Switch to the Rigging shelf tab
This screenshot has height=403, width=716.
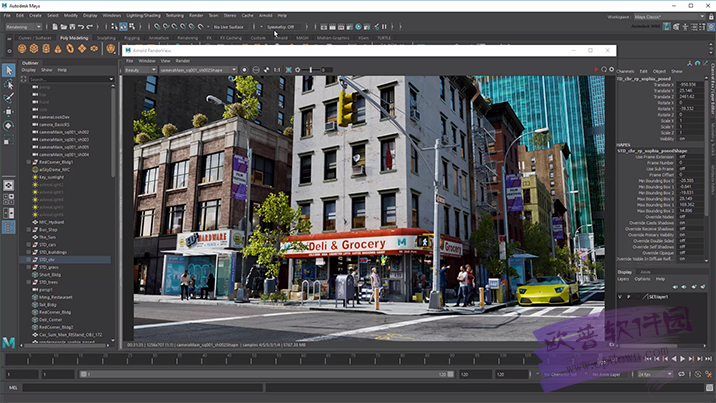click(x=132, y=38)
